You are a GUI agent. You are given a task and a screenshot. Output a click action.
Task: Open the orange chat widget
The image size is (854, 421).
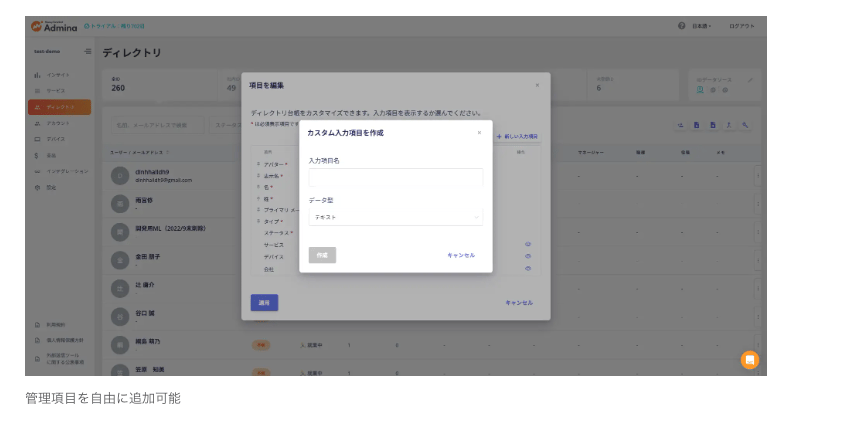[x=749, y=360]
